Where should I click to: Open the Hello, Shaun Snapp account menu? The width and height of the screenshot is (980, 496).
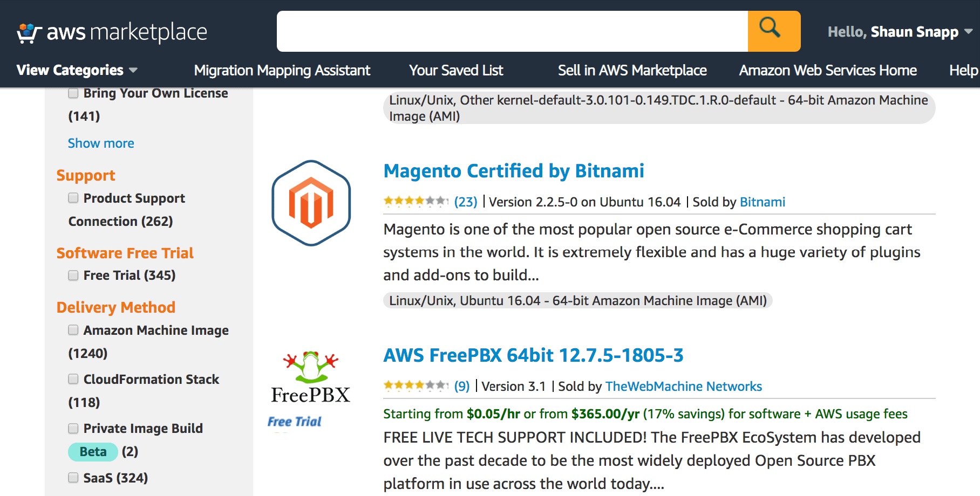[x=900, y=32]
